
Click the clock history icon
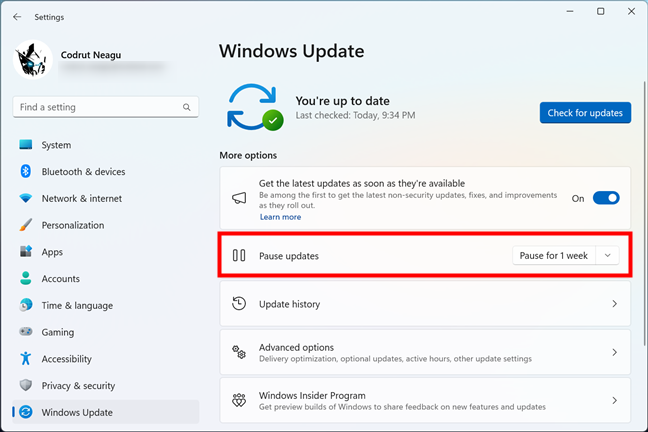(239, 304)
